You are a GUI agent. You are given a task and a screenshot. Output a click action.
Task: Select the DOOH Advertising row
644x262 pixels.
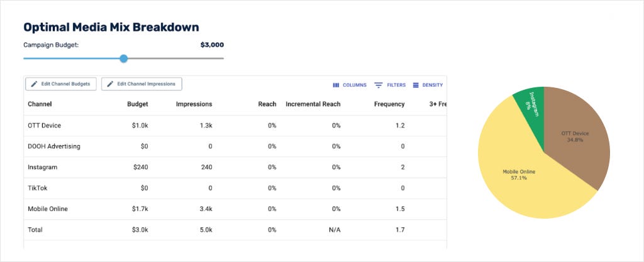pos(235,146)
